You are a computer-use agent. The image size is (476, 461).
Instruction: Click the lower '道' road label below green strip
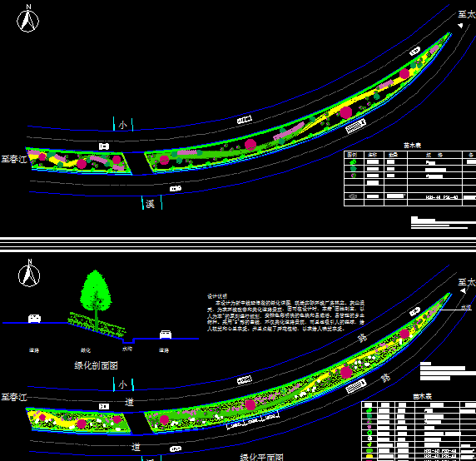[x=136, y=447]
